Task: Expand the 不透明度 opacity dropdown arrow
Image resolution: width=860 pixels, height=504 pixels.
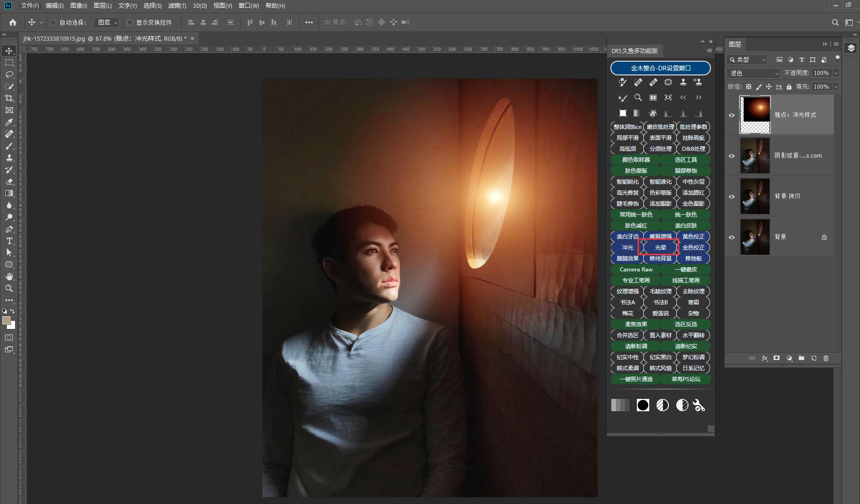Action: pos(836,73)
